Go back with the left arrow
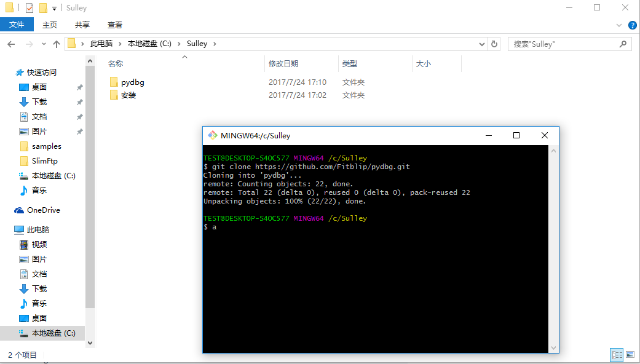640x364 pixels. [12, 44]
